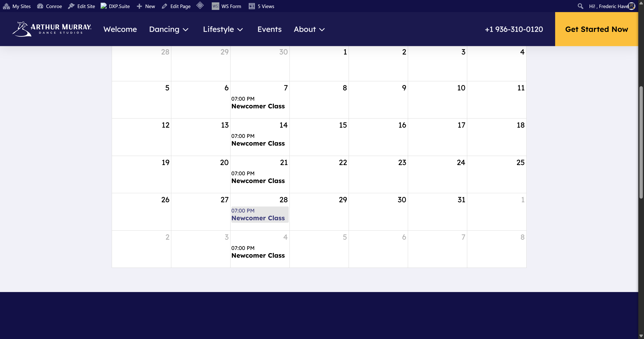Click the DXP.Suite admin bar item

pyautogui.click(x=119, y=6)
